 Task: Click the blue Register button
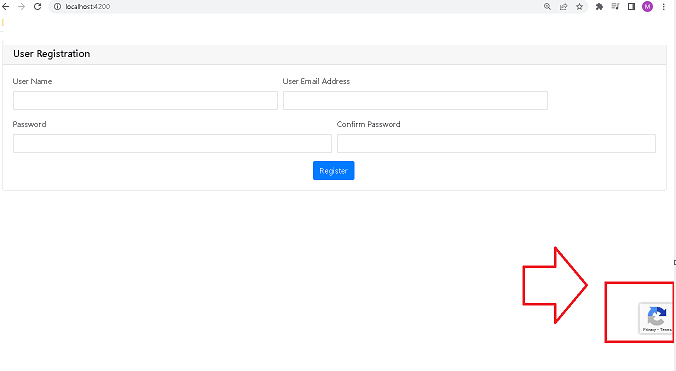(x=334, y=171)
